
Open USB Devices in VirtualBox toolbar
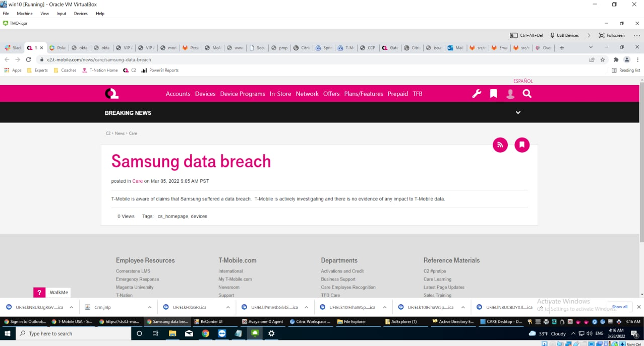click(x=564, y=35)
